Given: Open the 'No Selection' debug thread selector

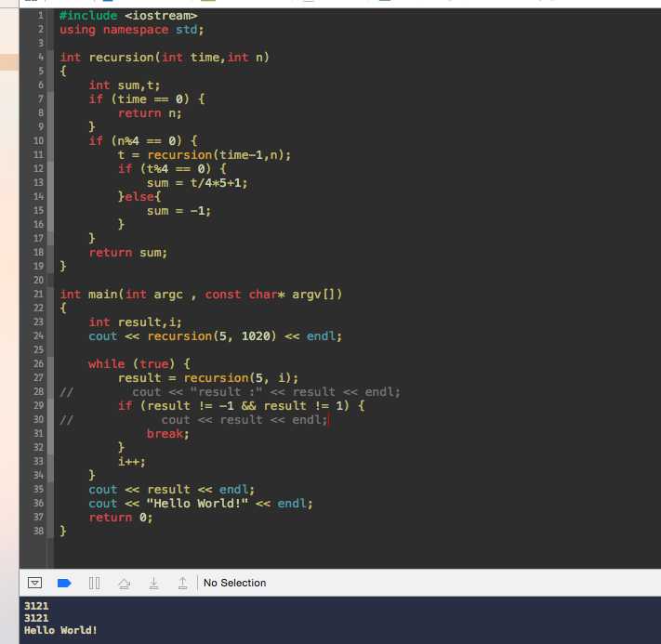Looking at the screenshot, I should coord(235,583).
